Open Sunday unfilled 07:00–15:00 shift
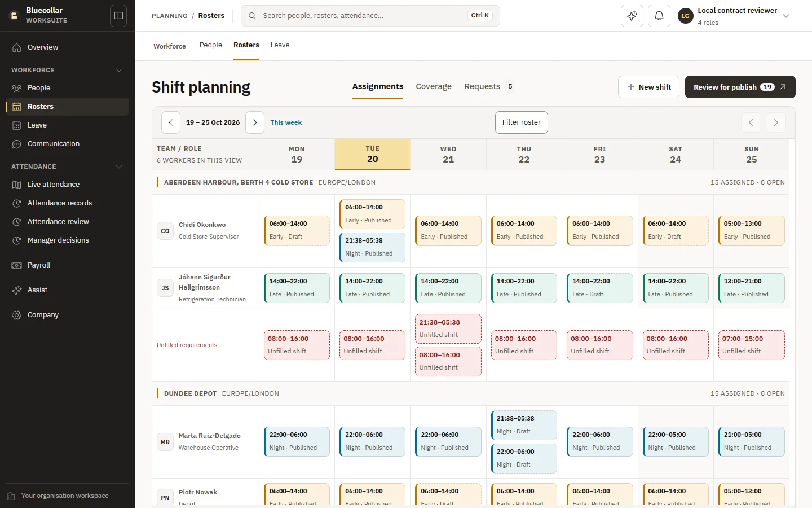Image resolution: width=812 pixels, height=508 pixels. 751,345
